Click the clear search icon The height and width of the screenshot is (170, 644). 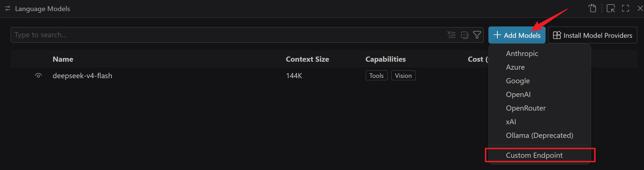tap(451, 35)
